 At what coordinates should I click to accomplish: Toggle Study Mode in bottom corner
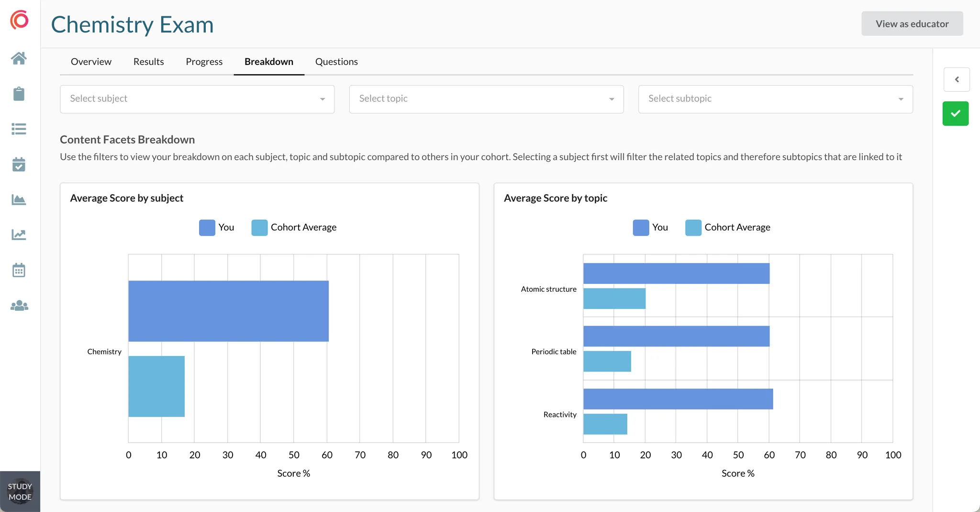pyautogui.click(x=20, y=491)
